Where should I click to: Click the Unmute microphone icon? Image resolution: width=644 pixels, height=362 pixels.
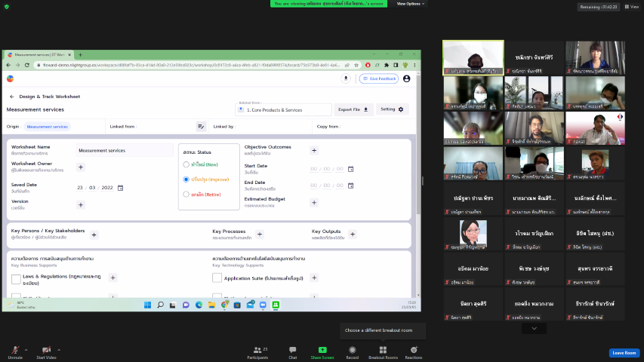click(14, 350)
